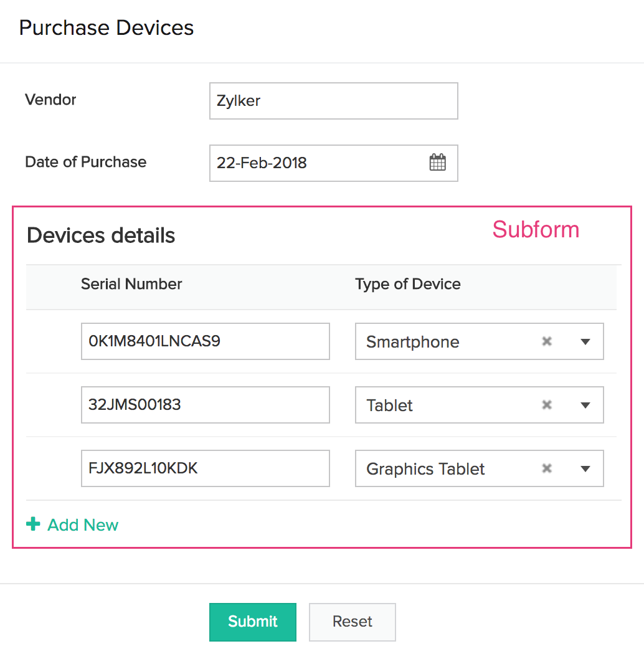Viewport: 644px width, 664px height.
Task: Clear the Graphics Tablet selection
Action: tap(547, 468)
